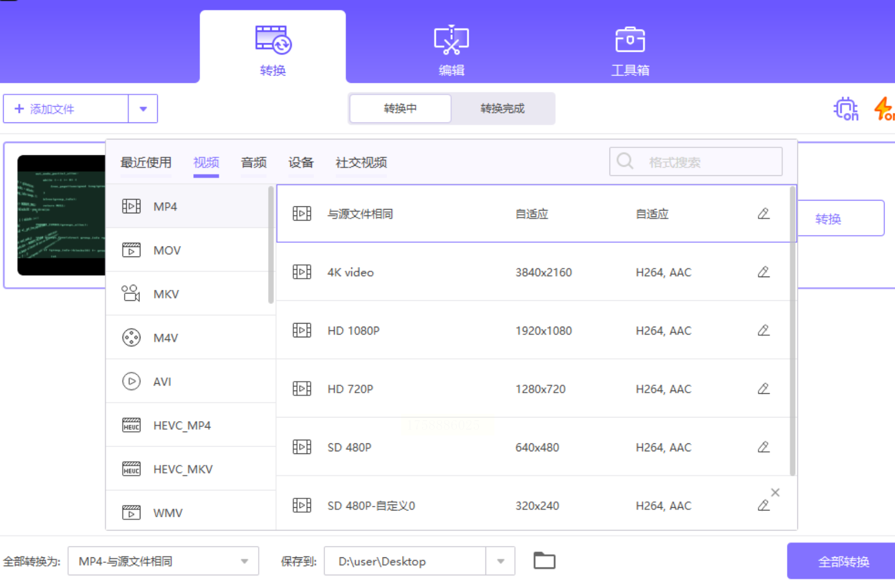Open the output folder icon

[544, 561]
